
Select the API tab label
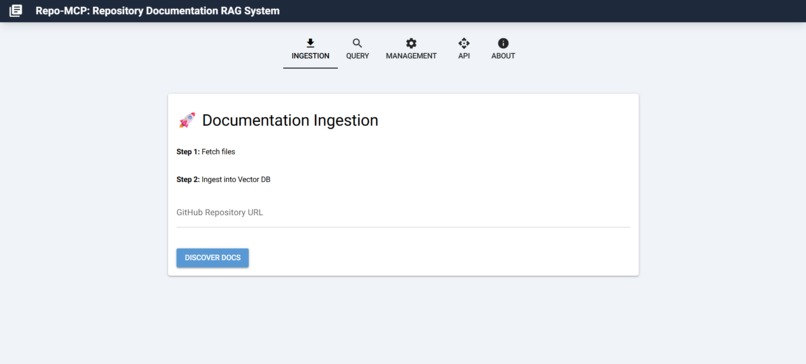pos(464,56)
